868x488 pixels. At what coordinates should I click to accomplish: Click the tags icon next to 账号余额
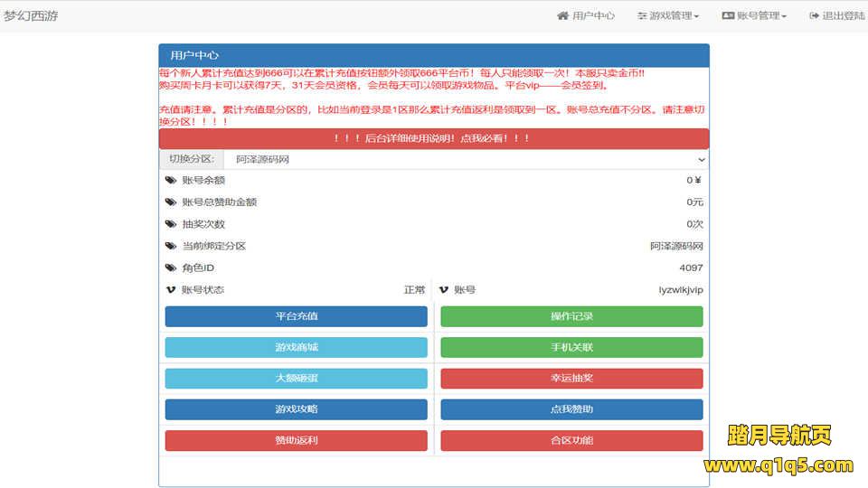tap(171, 180)
